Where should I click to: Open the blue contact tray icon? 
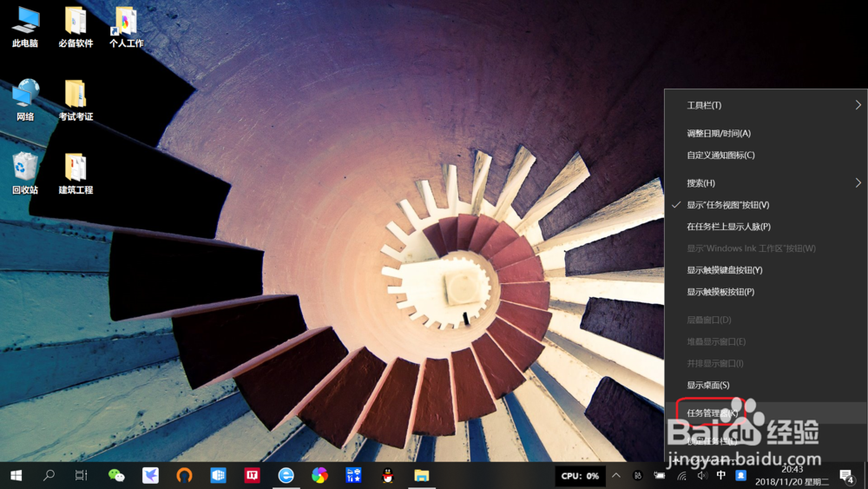point(740,475)
